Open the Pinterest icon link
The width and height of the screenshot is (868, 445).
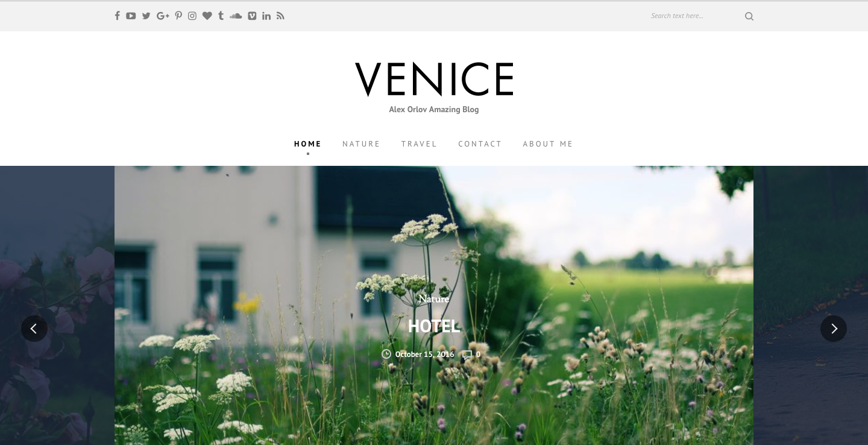pos(178,16)
